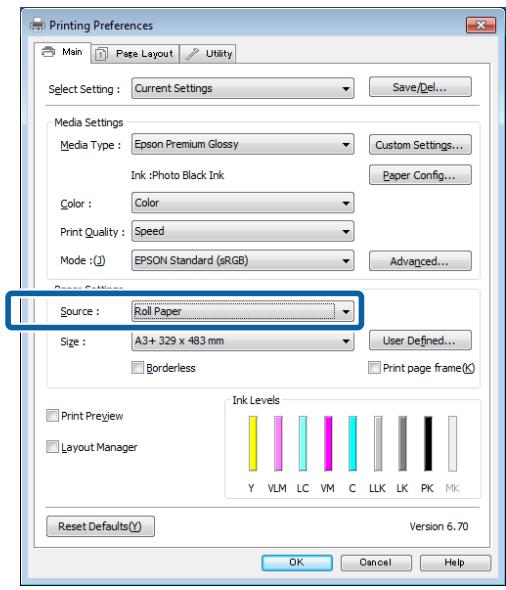Close the Printing Preferences dialog
The width and height of the screenshot is (506, 590).
(481, 25)
